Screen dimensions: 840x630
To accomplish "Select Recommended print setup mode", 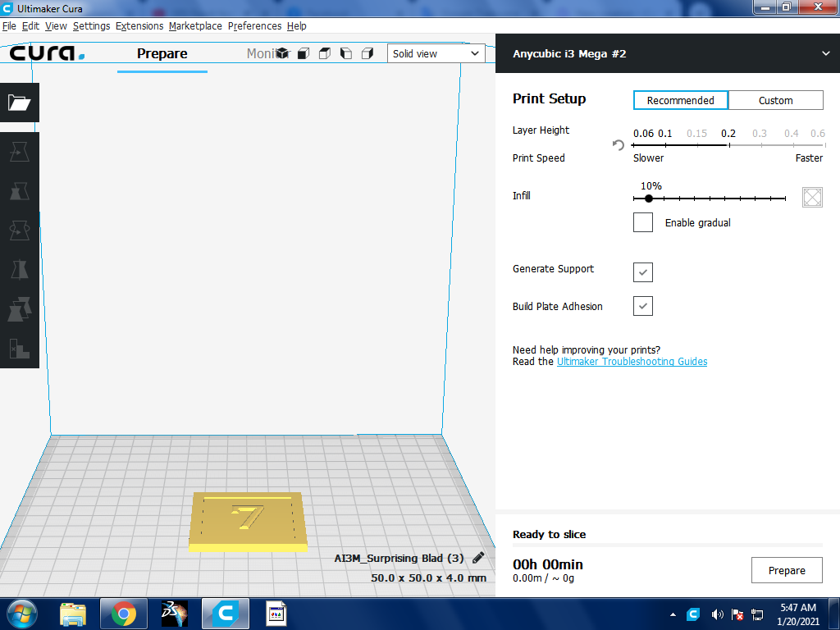I will tap(680, 100).
